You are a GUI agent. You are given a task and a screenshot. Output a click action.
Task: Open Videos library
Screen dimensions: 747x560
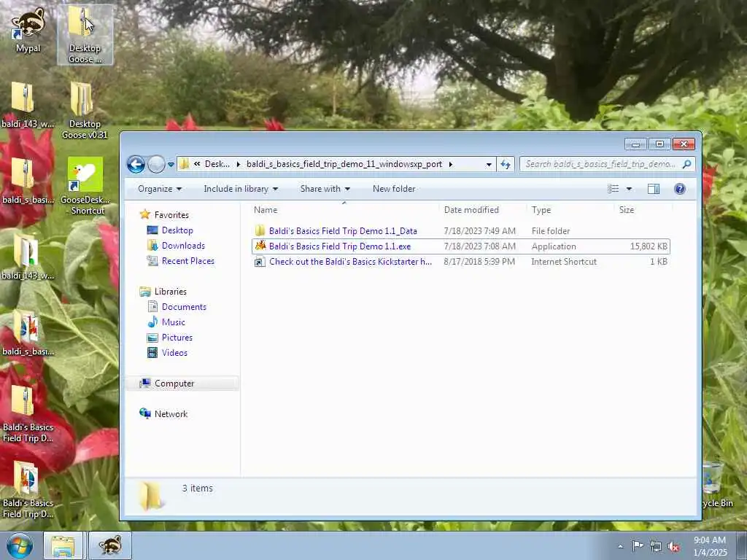[x=167, y=352]
